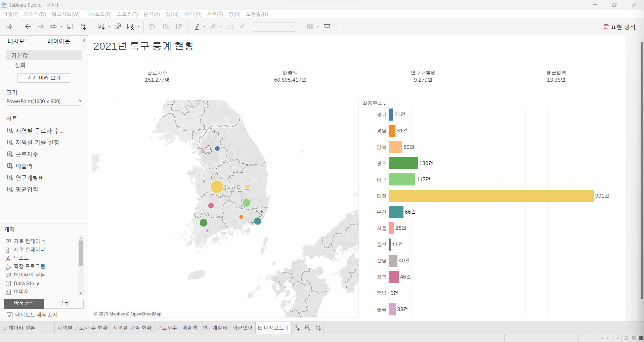Screen dimensions: 644x342
Task: Switch to the 레이아웃 pane tab
Action: pyautogui.click(x=59, y=41)
